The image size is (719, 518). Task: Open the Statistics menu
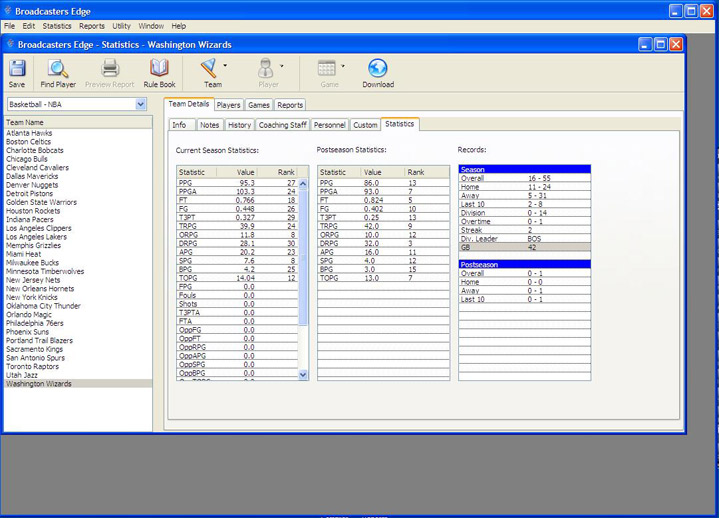57,26
